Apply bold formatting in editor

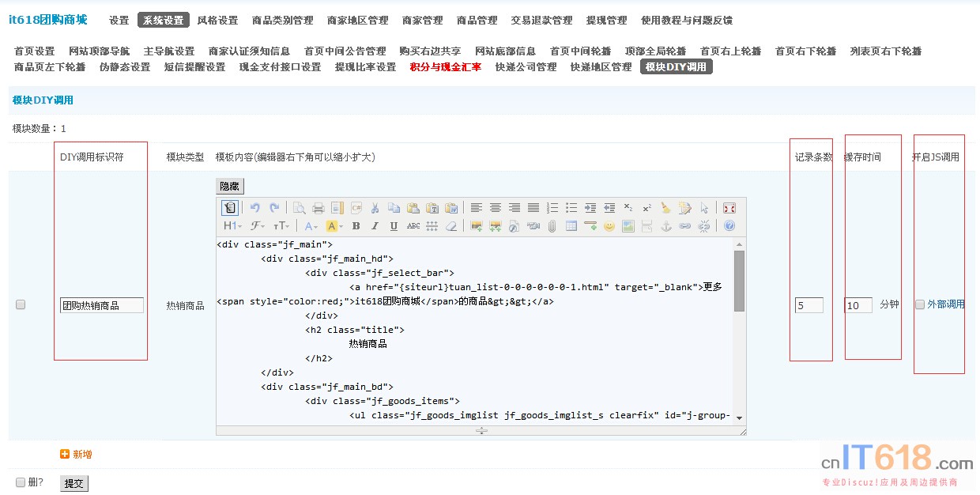point(356,226)
